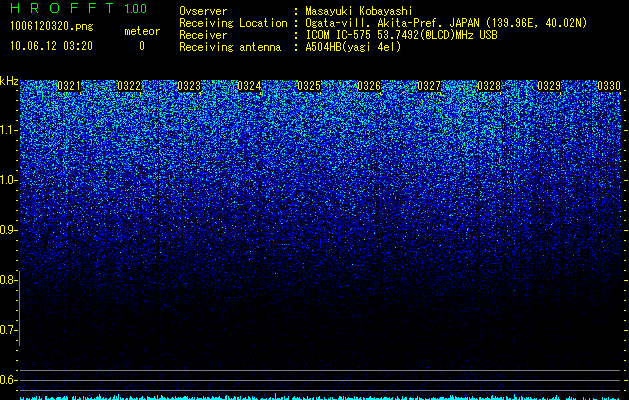Click the 0.6 kHz axis label
The height and width of the screenshot is (400, 629).
8,380
